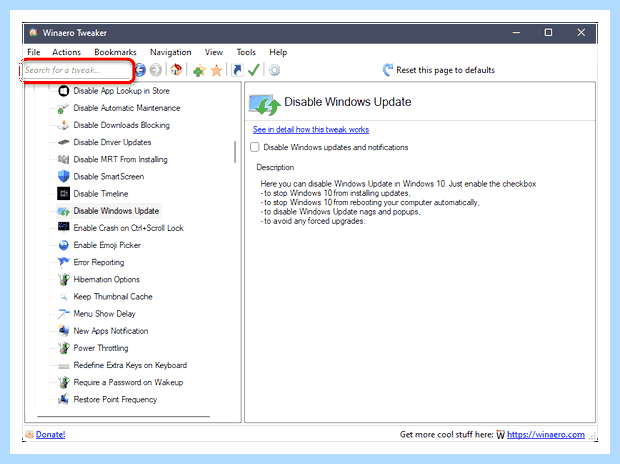The width and height of the screenshot is (620, 464).
Task: Select Disable Driver Updates text in tree
Action: coord(112,142)
